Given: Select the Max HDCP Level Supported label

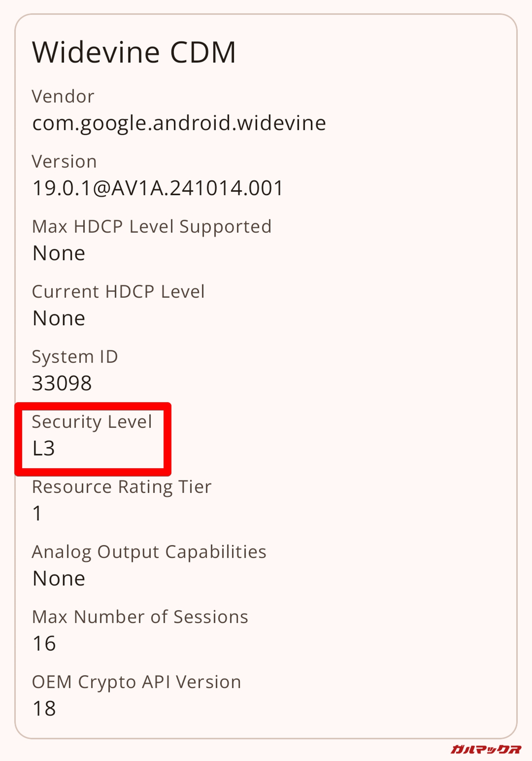Looking at the screenshot, I should click(x=152, y=227).
